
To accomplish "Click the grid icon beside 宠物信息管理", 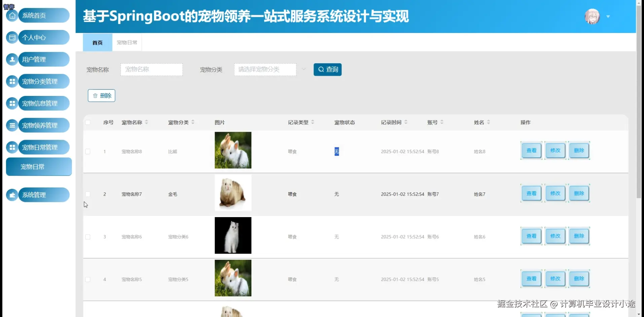I will coord(12,103).
